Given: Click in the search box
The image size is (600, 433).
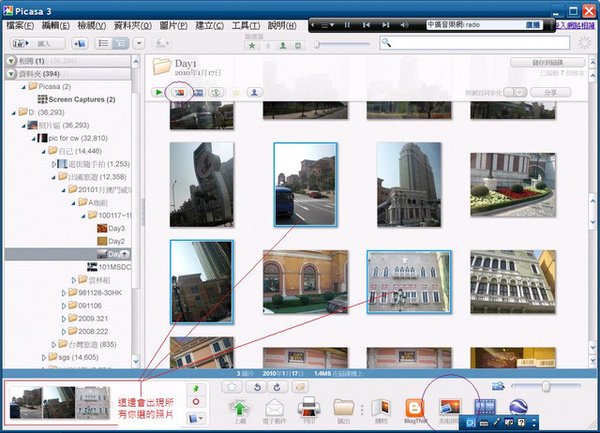Looking at the screenshot, I should pos(474,43).
